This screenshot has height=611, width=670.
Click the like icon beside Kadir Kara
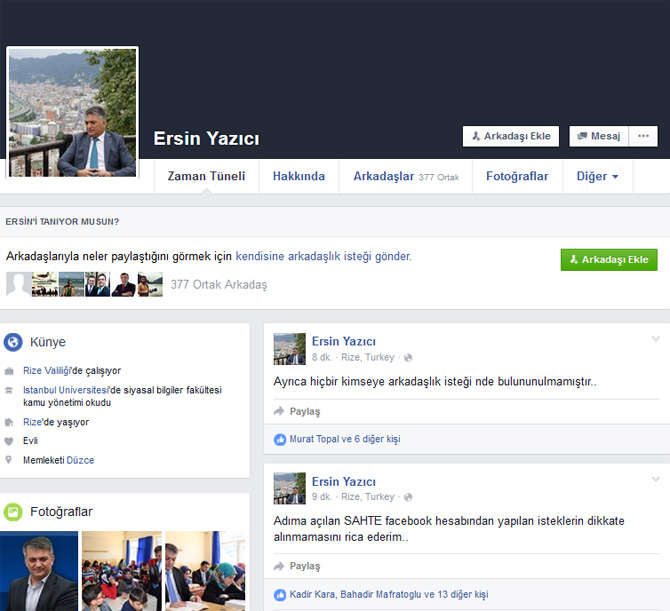[x=280, y=595]
